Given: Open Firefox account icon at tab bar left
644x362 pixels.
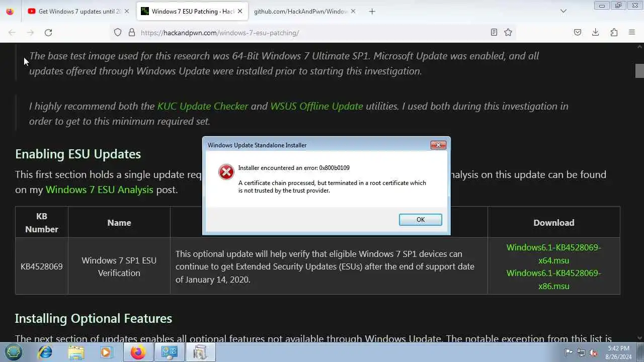Looking at the screenshot, I should tap(10, 11).
